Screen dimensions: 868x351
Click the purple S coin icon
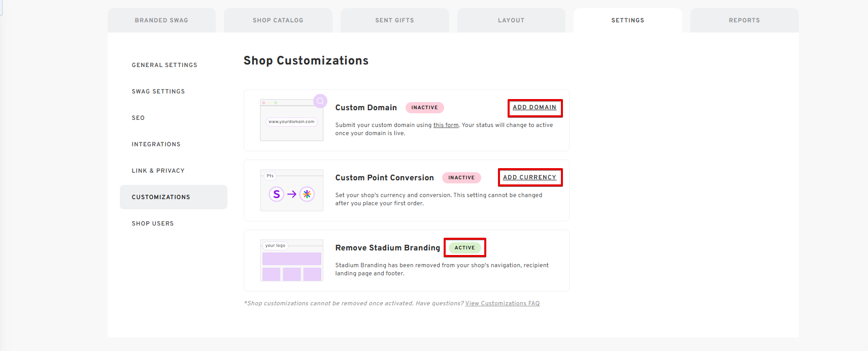[x=277, y=194]
